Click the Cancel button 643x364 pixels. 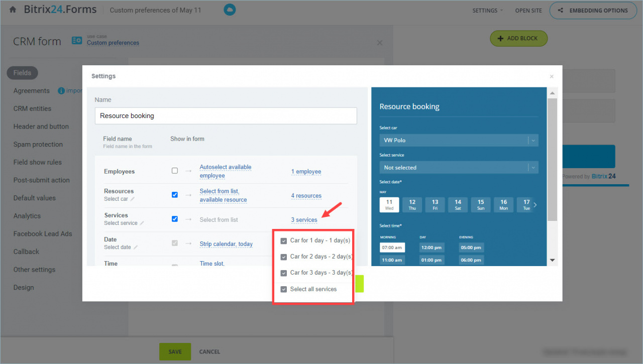pos(209,352)
